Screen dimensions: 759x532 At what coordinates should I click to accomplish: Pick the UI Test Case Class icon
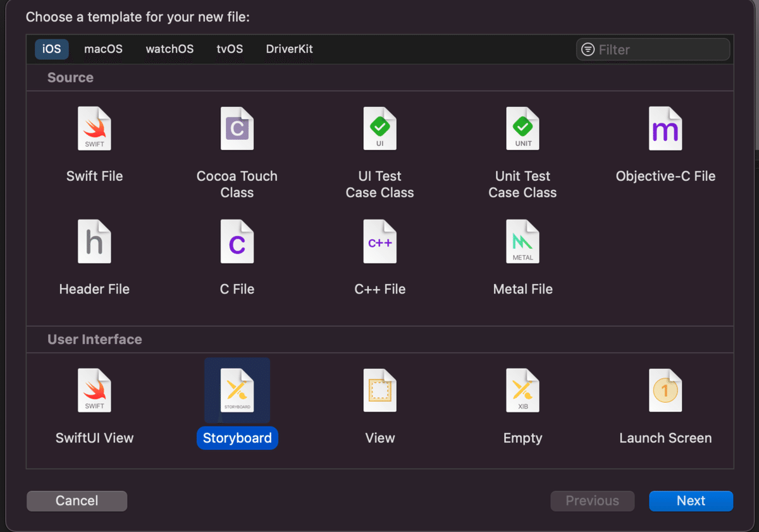coord(380,128)
